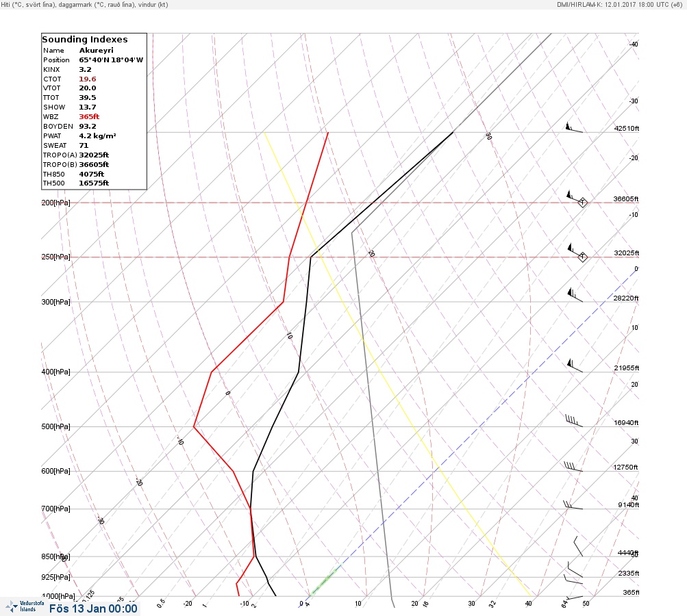Click the 12750ft altitude label
The image size is (687, 616).
tap(625, 467)
